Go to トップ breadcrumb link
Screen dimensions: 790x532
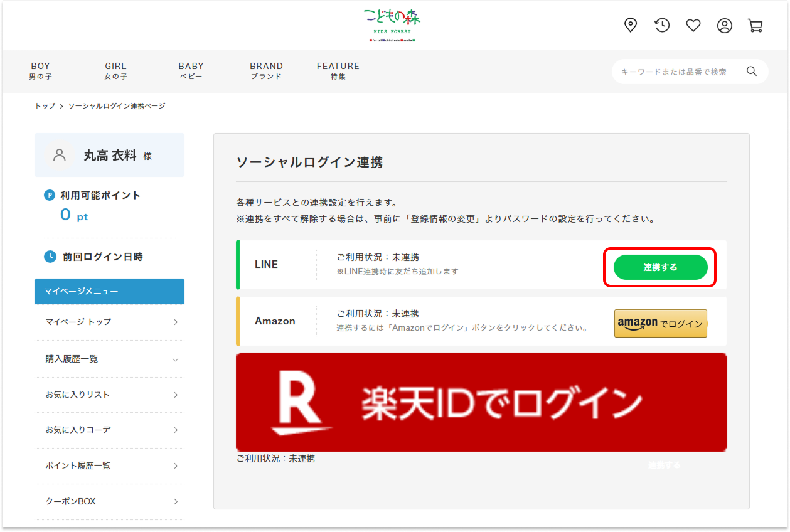coord(45,106)
